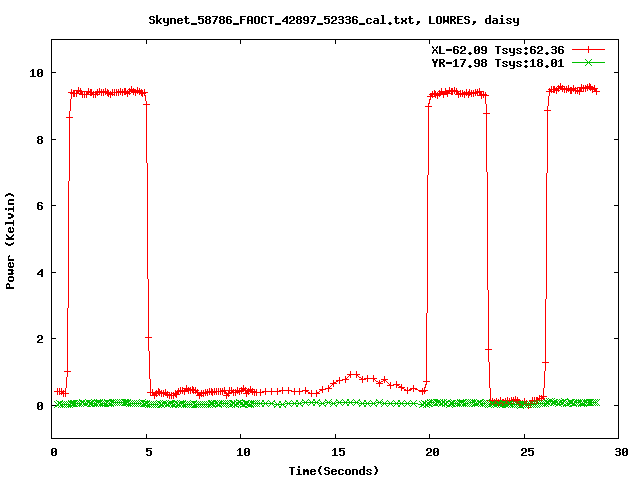Click the red bump peak near 16 seconds
The height and width of the screenshot is (480, 640).
(x=354, y=374)
